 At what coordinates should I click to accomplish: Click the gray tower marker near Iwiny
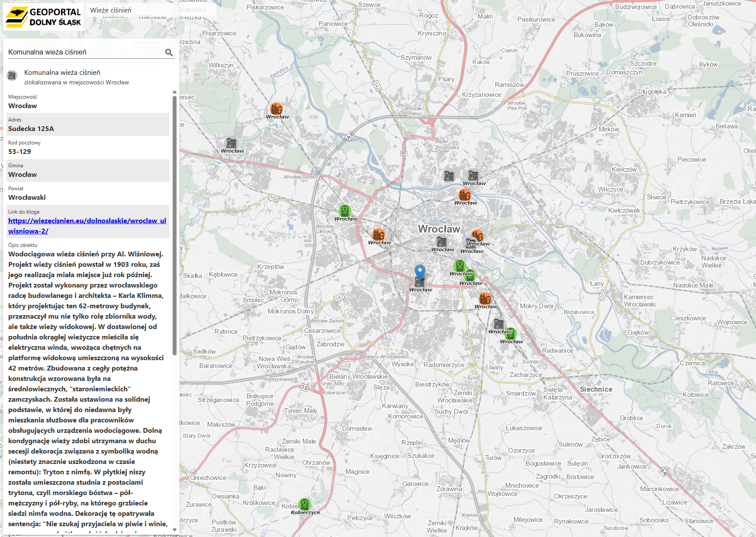(499, 323)
